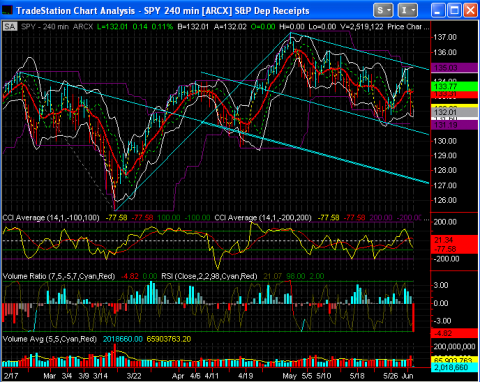Click the 200,000,000 volume axis label
Viewport: 480px width, 382px height.
455,347
